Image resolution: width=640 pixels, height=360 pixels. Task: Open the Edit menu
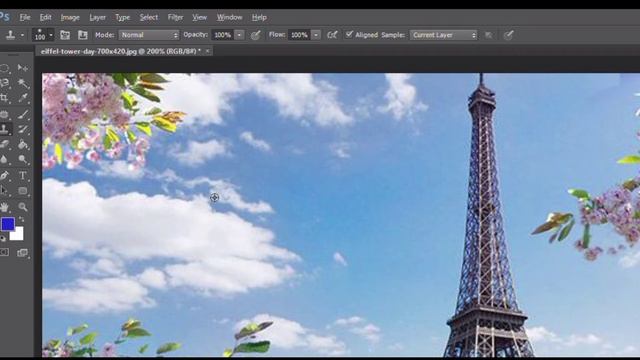point(45,18)
